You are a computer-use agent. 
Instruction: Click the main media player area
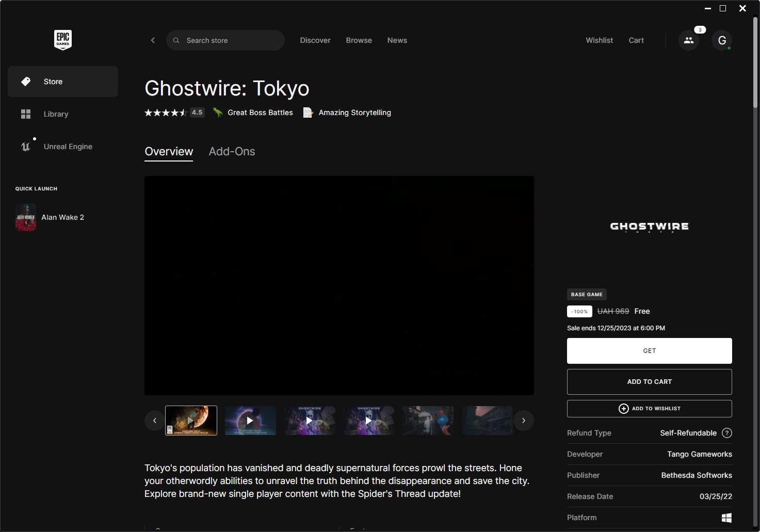point(339,285)
